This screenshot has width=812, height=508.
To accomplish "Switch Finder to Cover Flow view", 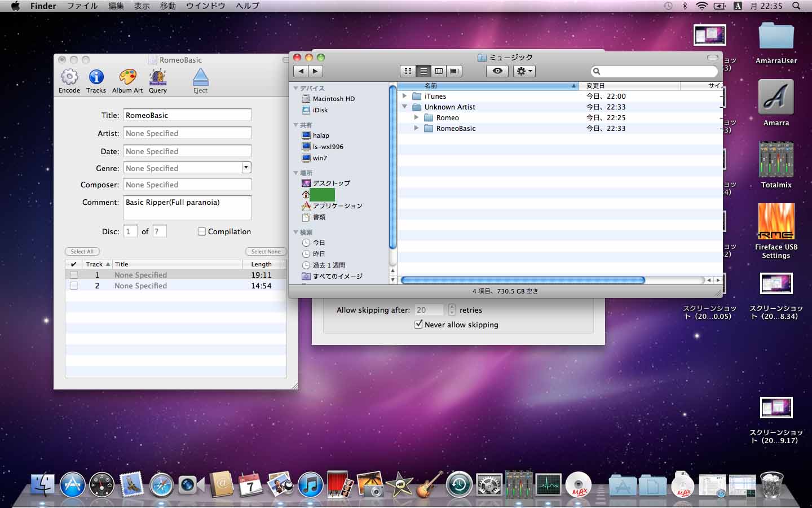I will pos(454,71).
